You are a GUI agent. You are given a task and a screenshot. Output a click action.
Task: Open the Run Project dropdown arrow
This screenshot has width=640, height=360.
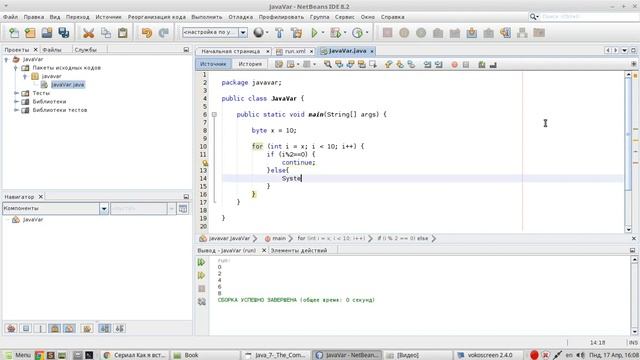point(323,33)
